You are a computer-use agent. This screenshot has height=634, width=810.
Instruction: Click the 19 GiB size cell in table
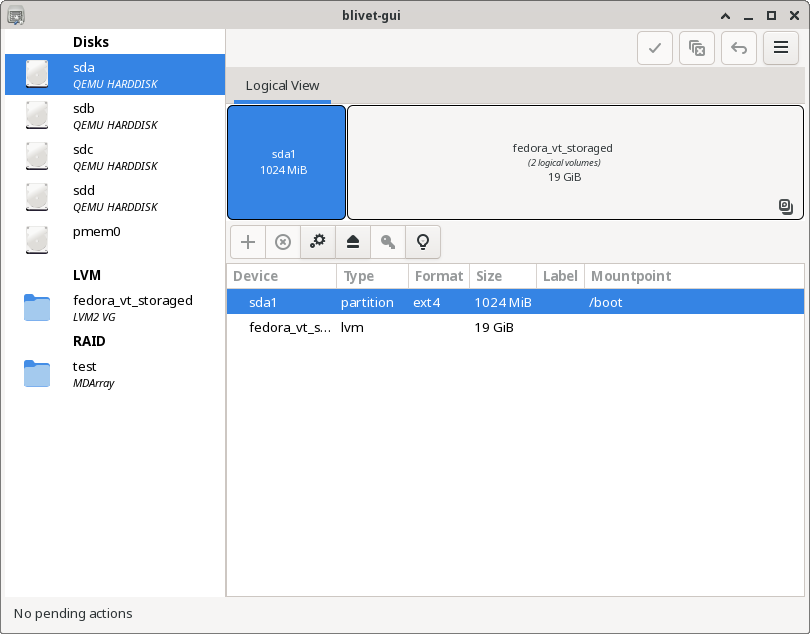coord(494,328)
